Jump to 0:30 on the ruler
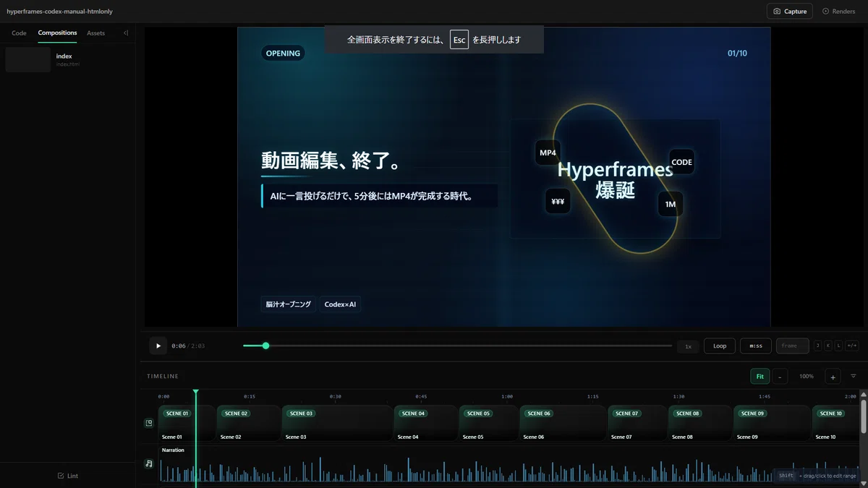Screen dimensions: 868x488 pos(335,396)
